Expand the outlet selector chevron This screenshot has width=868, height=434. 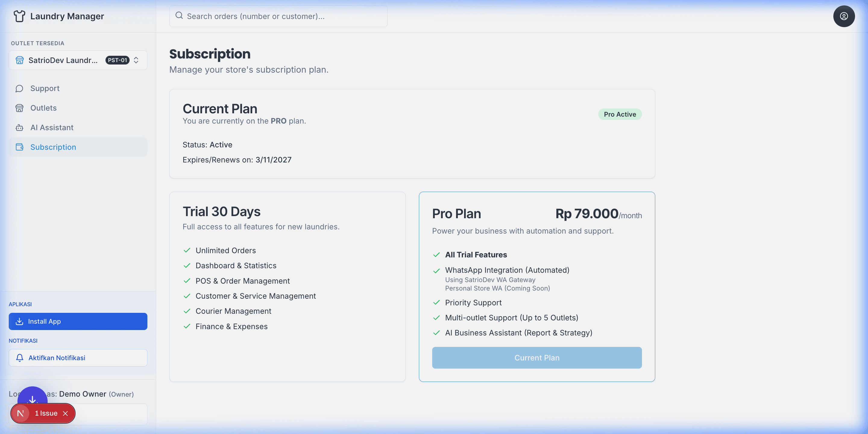[136, 60]
